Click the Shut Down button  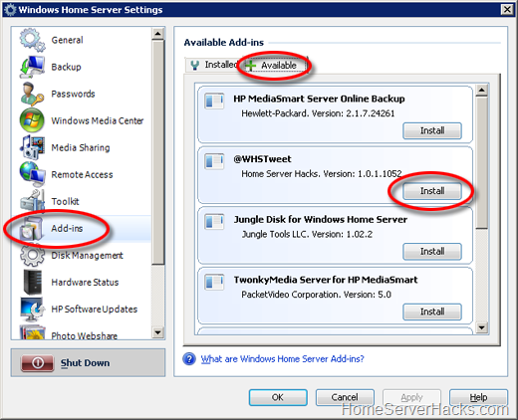click(88, 362)
